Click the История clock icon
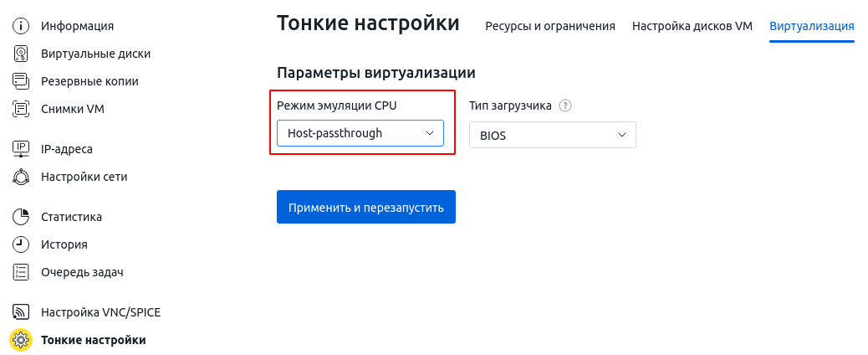Image resolution: width=868 pixels, height=355 pixels. [x=20, y=244]
